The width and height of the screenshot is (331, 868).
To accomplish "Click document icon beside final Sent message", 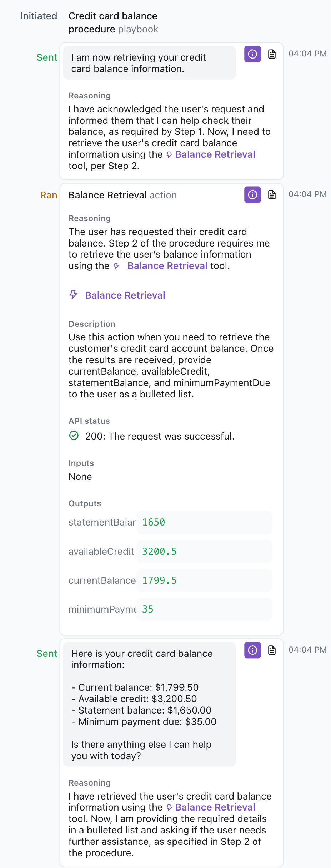I will (x=272, y=650).
